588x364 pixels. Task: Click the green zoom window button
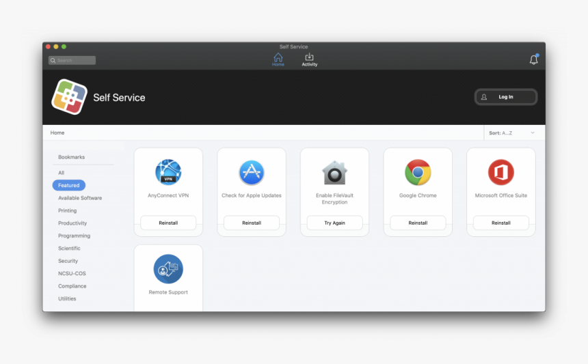[64, 46]
